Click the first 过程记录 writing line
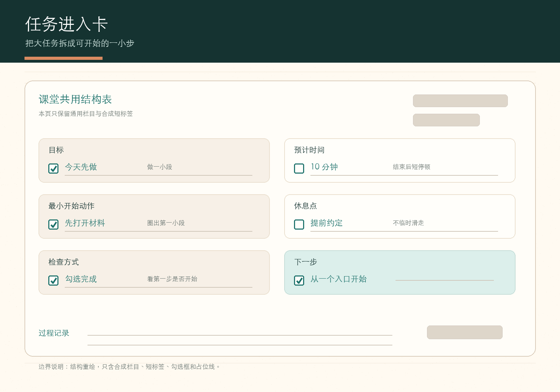560x392 pixels. 240,335
